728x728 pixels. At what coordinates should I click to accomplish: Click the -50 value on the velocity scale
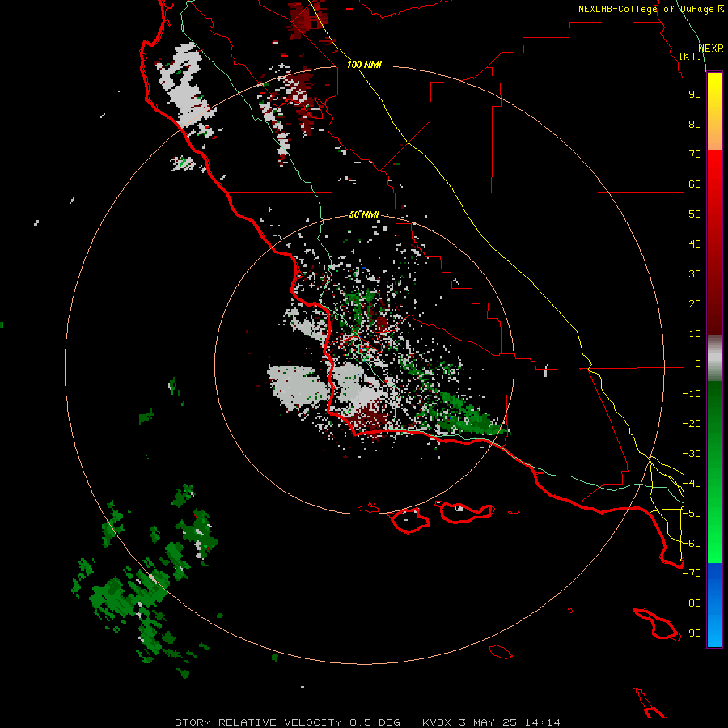pyautogui.click(x=692, y=514)
